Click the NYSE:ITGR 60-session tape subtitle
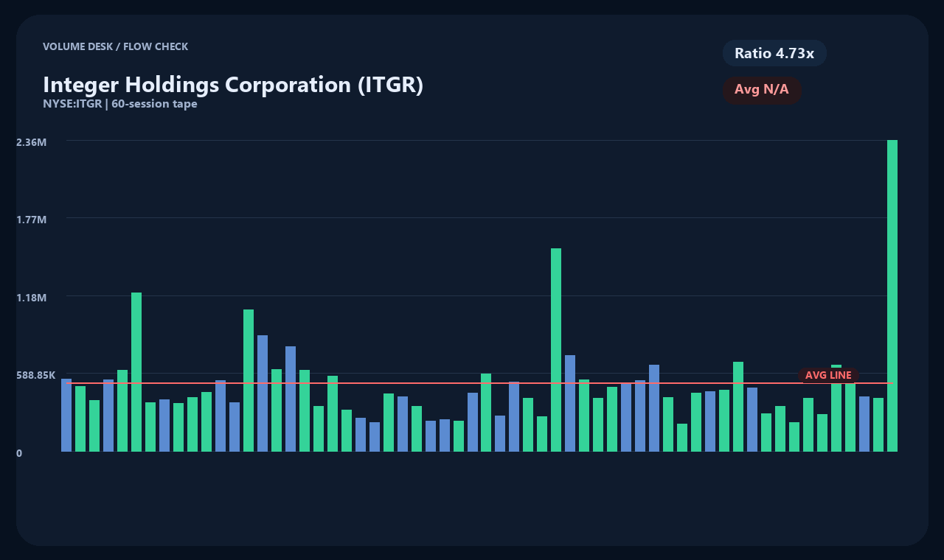 coord(120,104)
